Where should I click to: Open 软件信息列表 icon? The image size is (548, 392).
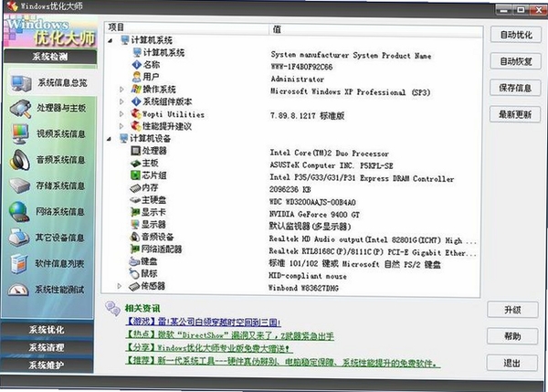[18, 264]
